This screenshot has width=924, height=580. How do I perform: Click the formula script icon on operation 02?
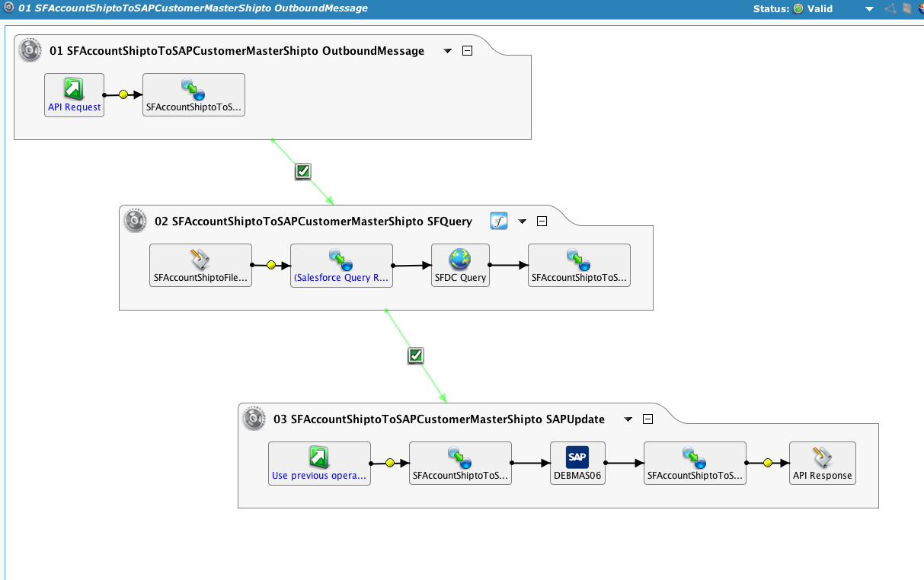click(498, 221)
